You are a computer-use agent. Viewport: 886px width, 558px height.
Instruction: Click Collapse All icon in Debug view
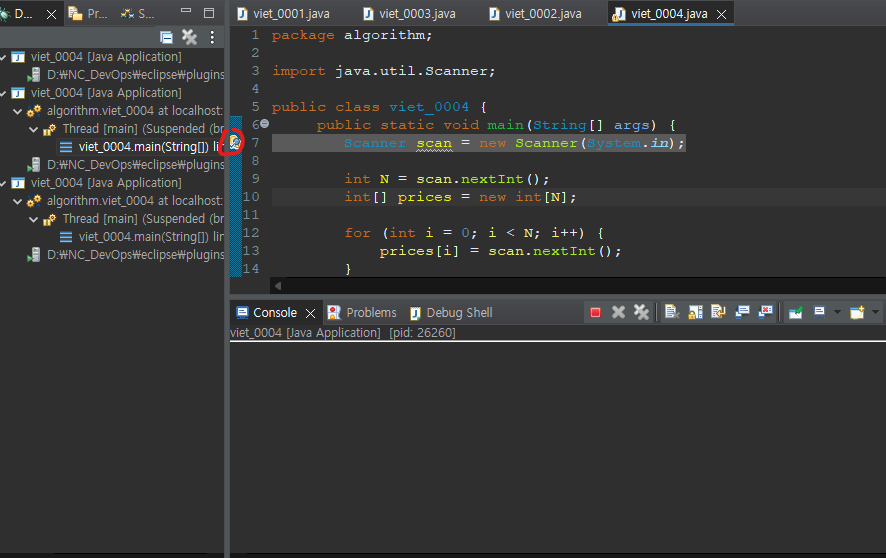[x=167, y=37]
